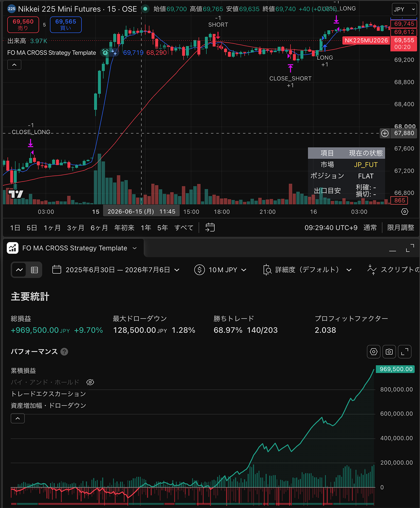The height and width of the screenshot is (508, 420).
Task: Select the 5日 time range
Action: click(32, 228)
